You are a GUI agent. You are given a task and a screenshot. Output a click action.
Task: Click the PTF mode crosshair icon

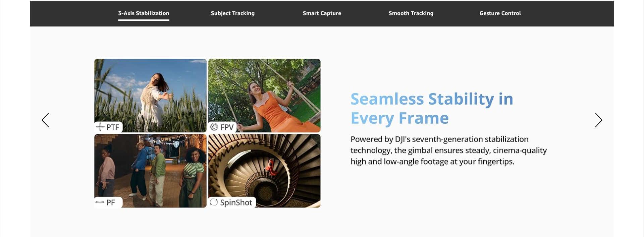click(x=100, y=127)
